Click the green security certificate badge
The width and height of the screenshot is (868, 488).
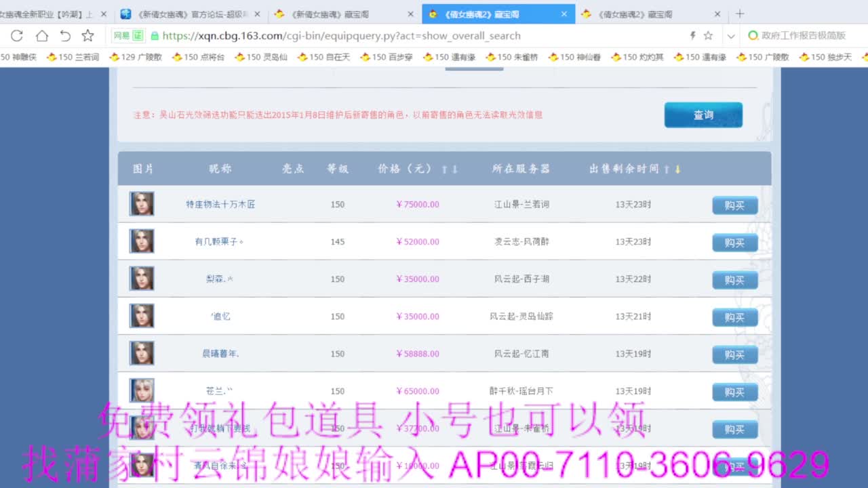(x=128, y=36)
